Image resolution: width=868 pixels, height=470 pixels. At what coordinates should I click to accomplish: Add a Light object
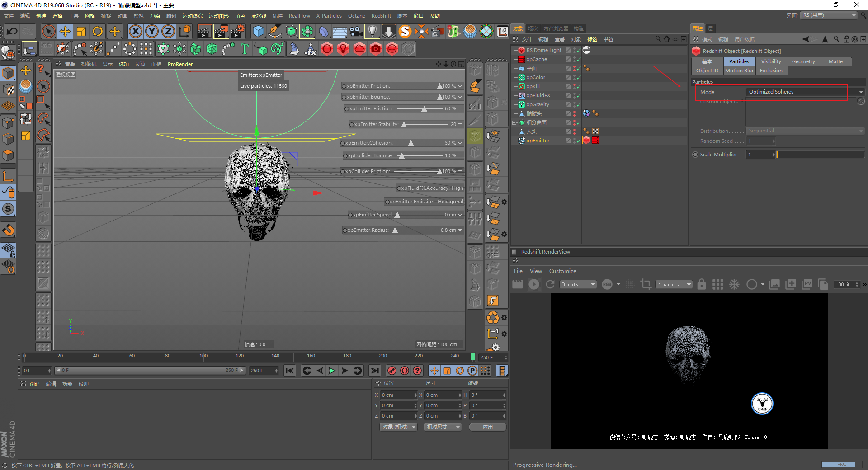(372, 31)
